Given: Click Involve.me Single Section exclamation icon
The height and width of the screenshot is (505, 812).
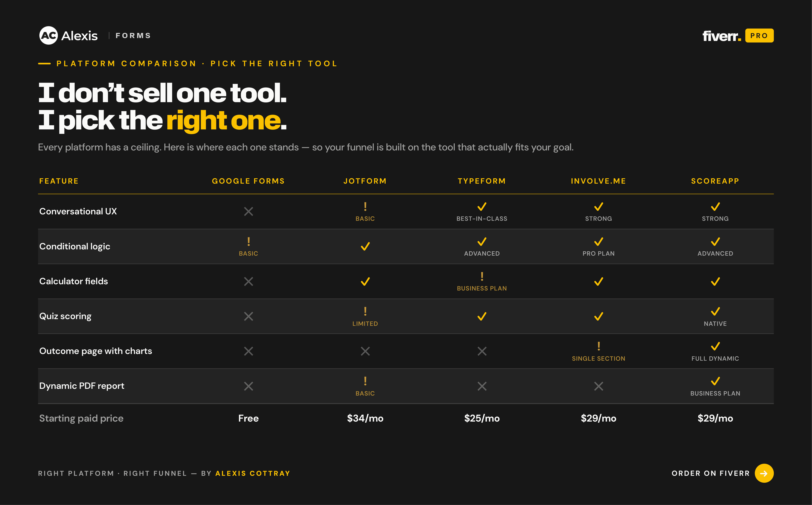Looking at the screenshot, I should tap(599, 346).
